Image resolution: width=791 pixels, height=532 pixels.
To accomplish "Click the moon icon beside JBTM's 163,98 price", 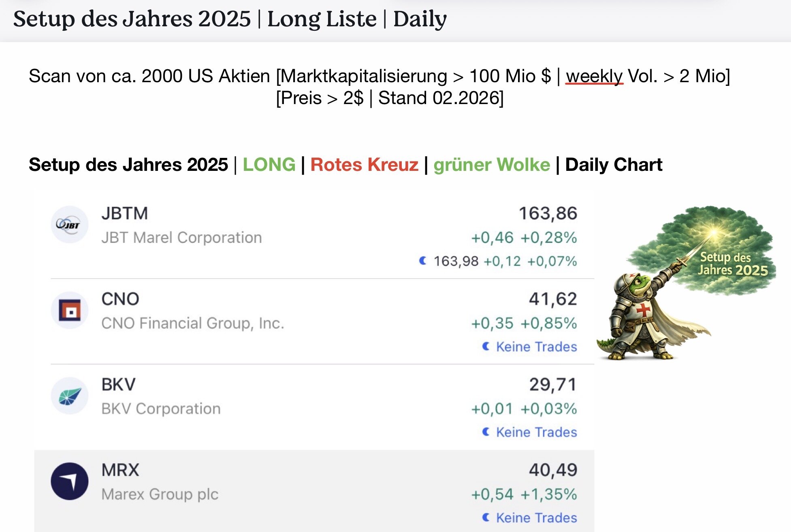I will pyautogui.click(x=423, y=261).
